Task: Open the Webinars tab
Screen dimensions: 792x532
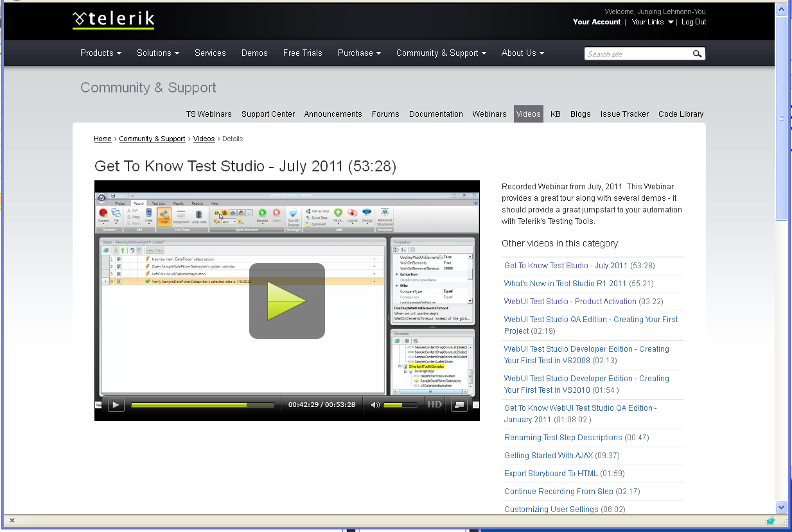Action: coord(489,114)
